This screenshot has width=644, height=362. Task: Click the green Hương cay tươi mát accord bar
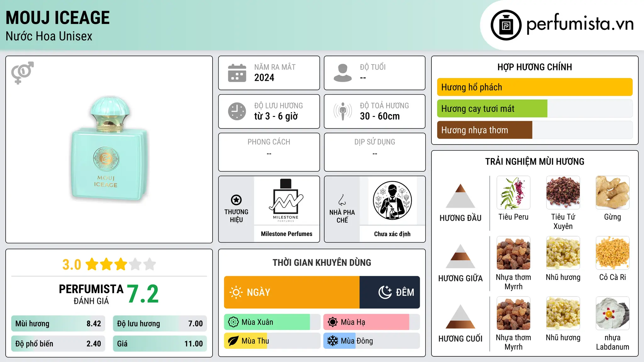tap(492, 108)
